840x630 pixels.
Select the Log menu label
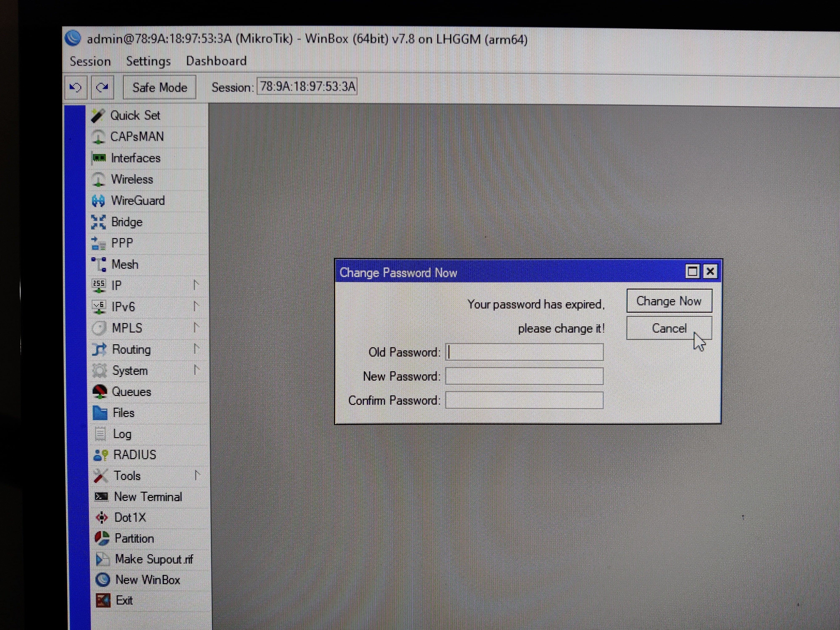pos(122,434)
